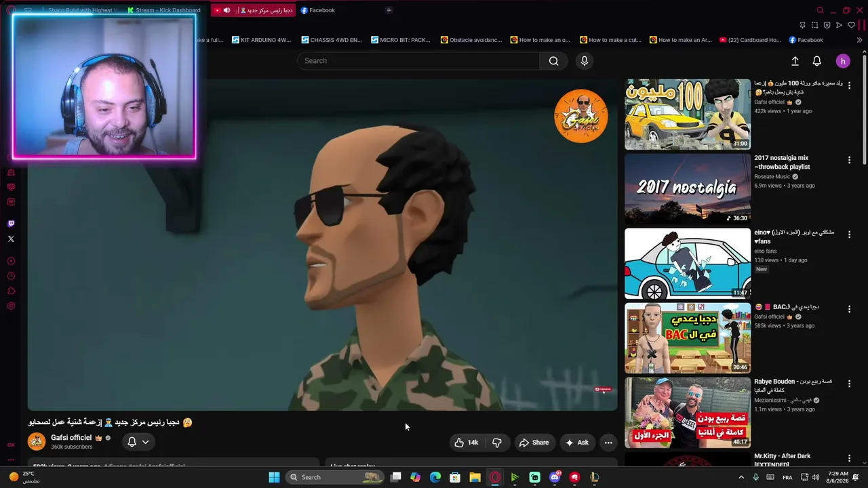Viewport: 868px width, 488px height.
Task: Open a new browser tab
Action: point(389,10)
